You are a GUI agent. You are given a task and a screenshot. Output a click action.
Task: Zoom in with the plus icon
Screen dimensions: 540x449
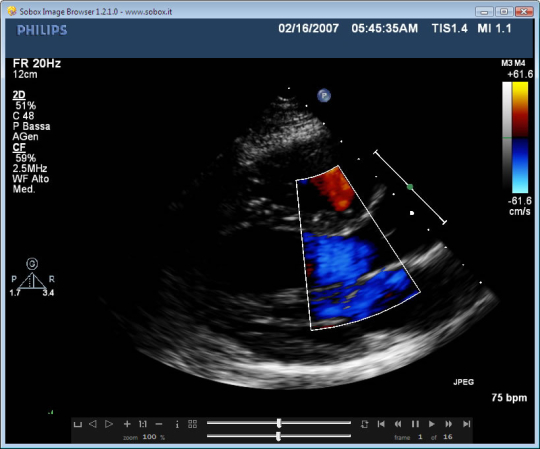coord(127,424)
